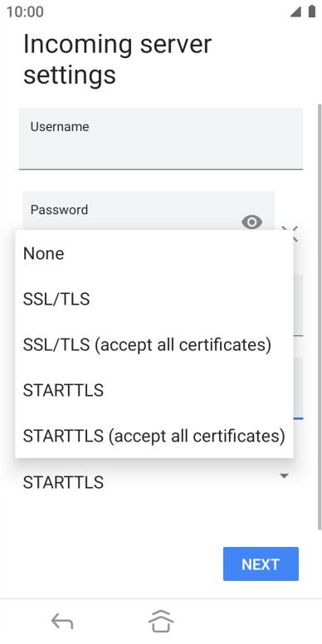Image resolution: width=322 pixels, height=644 pixels.
Task: Toggle password visibility with the eye icon
Action: pos(251,222)
